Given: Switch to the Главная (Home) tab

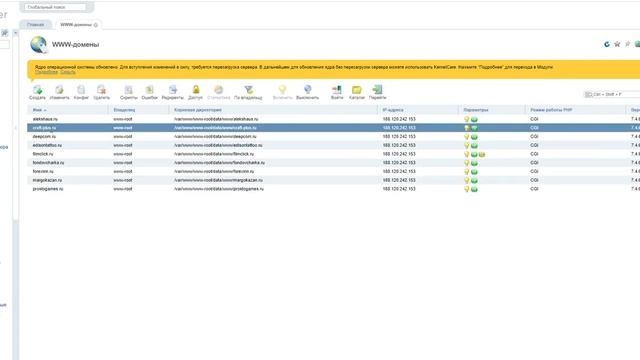Looking at the screenshot, I should click(x=36, y=24).
